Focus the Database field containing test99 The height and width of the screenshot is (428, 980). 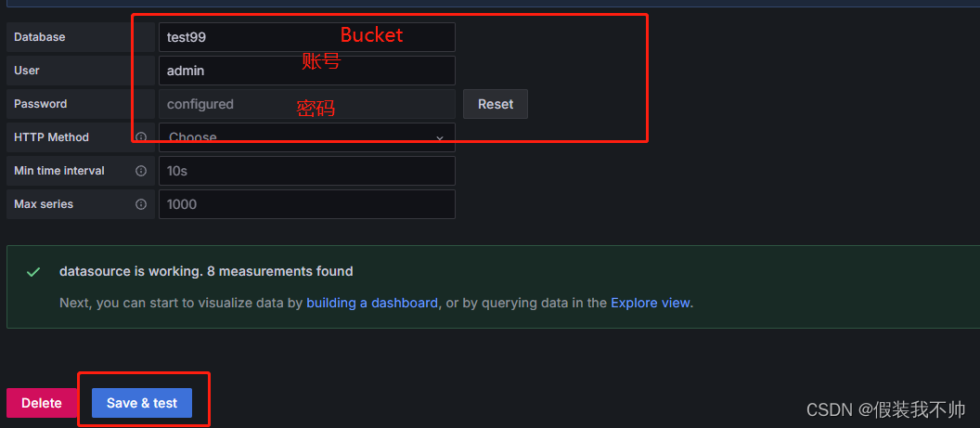point(307,37)
